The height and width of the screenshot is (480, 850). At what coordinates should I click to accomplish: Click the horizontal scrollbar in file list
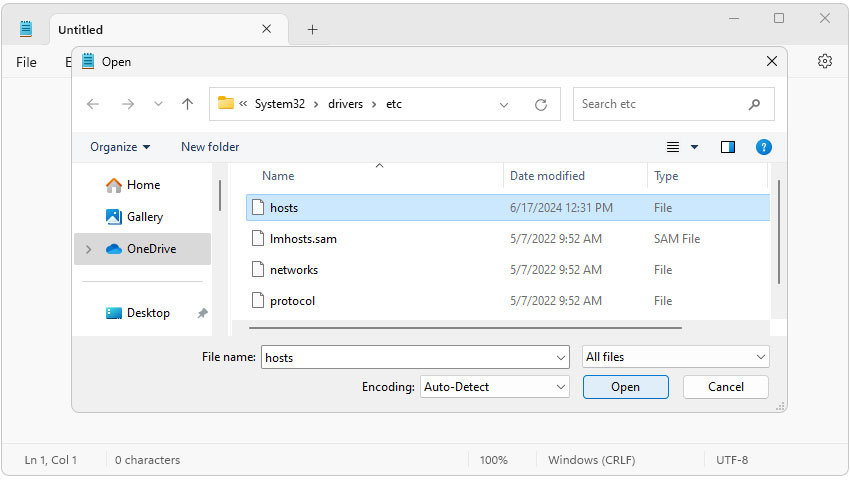[x=465, y=328]
